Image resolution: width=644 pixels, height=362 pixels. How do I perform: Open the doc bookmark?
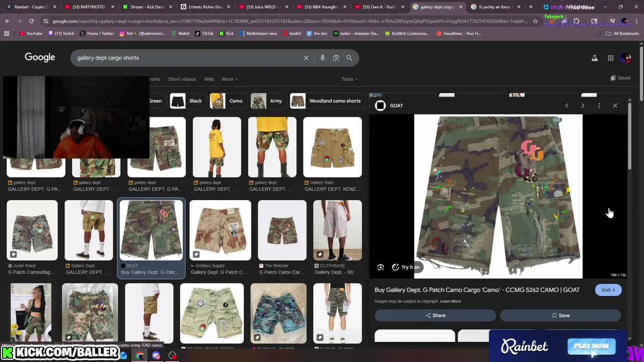(316, 33)
